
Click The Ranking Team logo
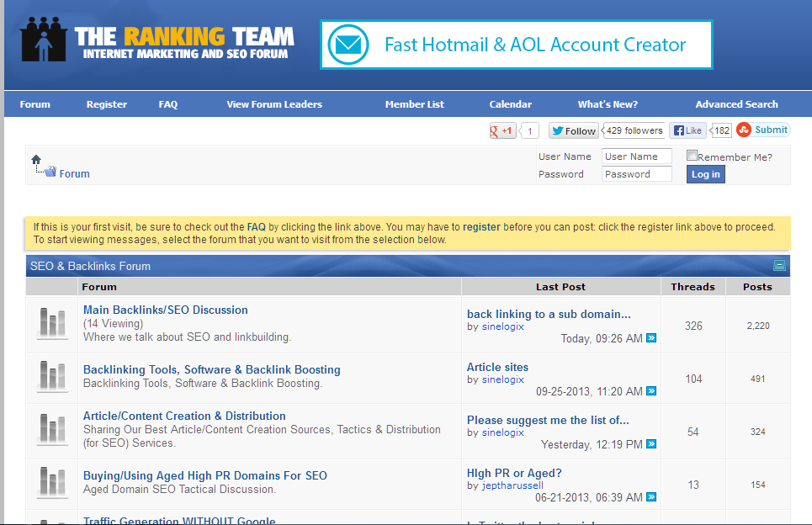point(157,40)
